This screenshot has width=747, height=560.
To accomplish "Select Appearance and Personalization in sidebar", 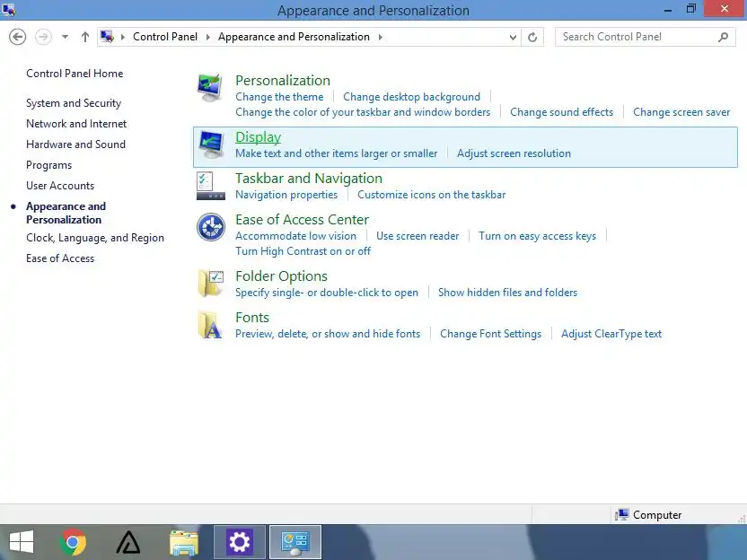I will pos(66,213).
